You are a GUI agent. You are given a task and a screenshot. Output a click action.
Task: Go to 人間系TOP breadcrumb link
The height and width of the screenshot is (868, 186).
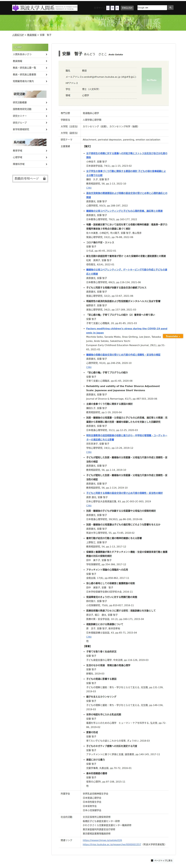tap(18, 35)
